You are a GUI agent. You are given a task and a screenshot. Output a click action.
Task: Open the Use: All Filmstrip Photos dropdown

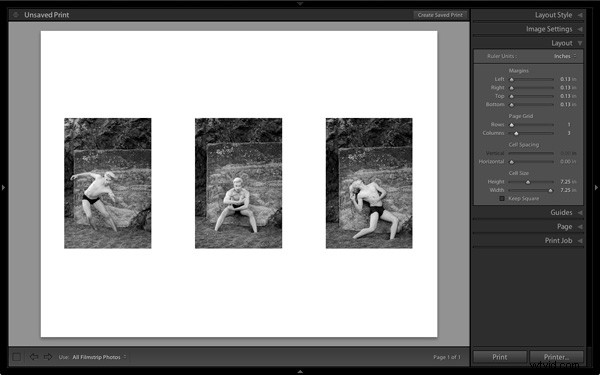click(99, 357)
